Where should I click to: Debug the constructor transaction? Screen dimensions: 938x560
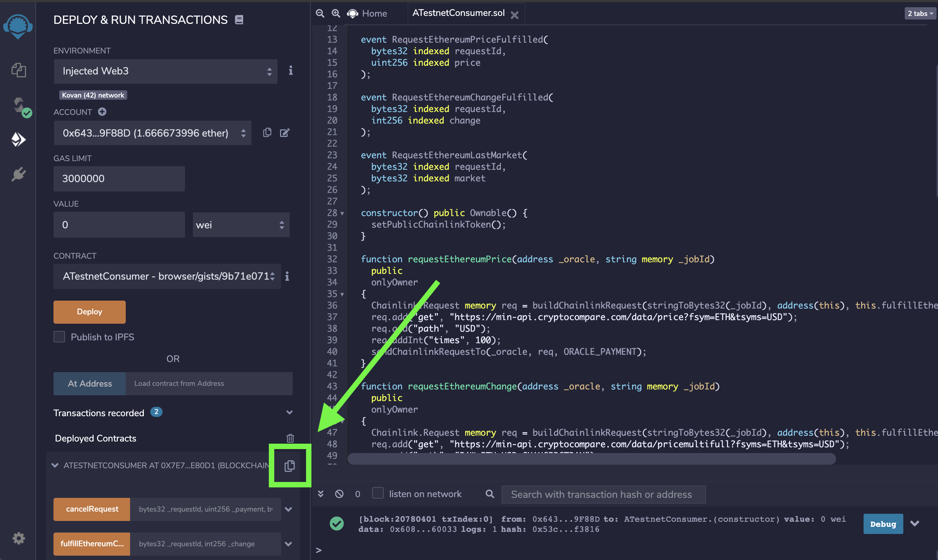click(883, 524)
